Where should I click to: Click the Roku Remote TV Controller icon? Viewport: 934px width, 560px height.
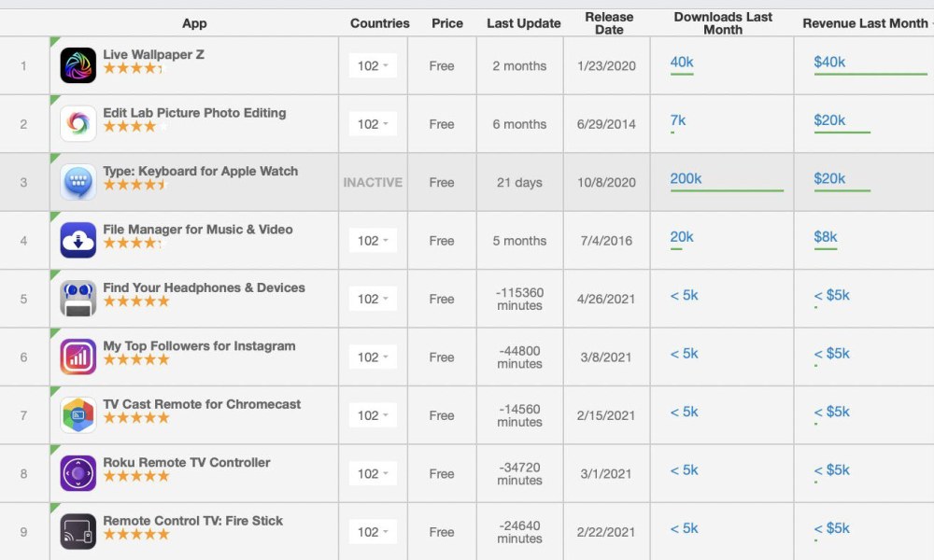78,474
